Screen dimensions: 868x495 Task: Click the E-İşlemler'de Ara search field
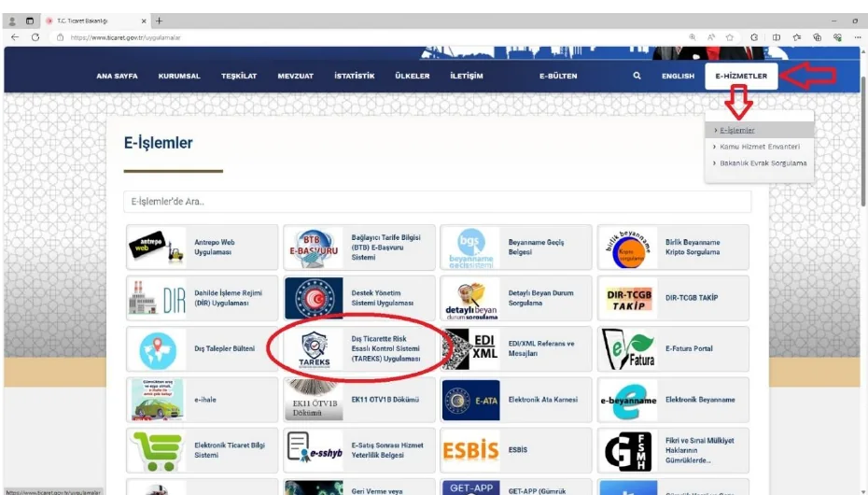click(438, 202)
